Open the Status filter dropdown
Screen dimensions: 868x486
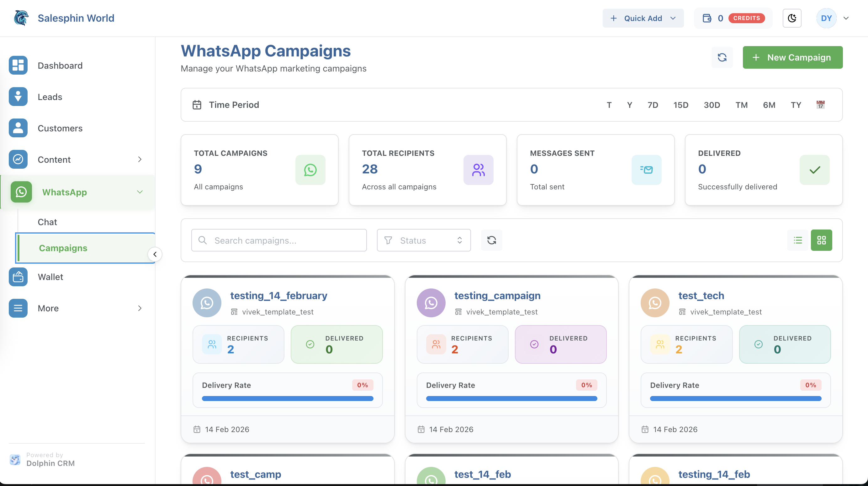pos(423,240)
